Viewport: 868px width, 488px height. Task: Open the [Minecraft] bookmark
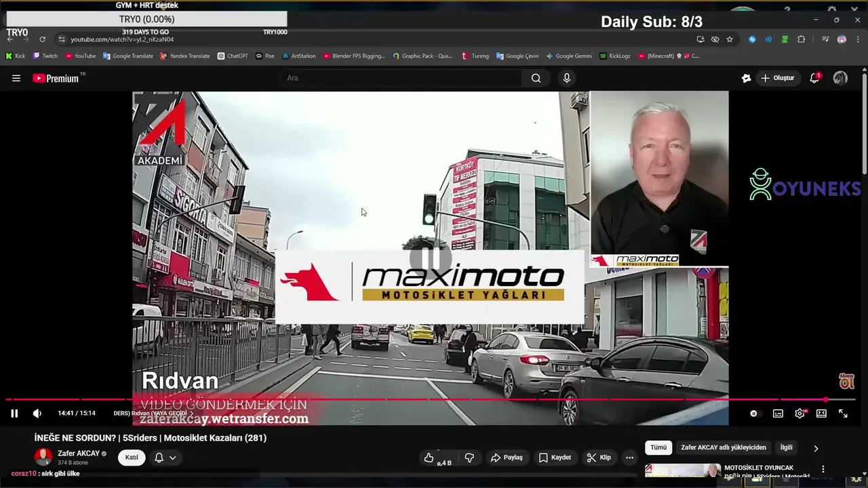(x=669, y=56)
